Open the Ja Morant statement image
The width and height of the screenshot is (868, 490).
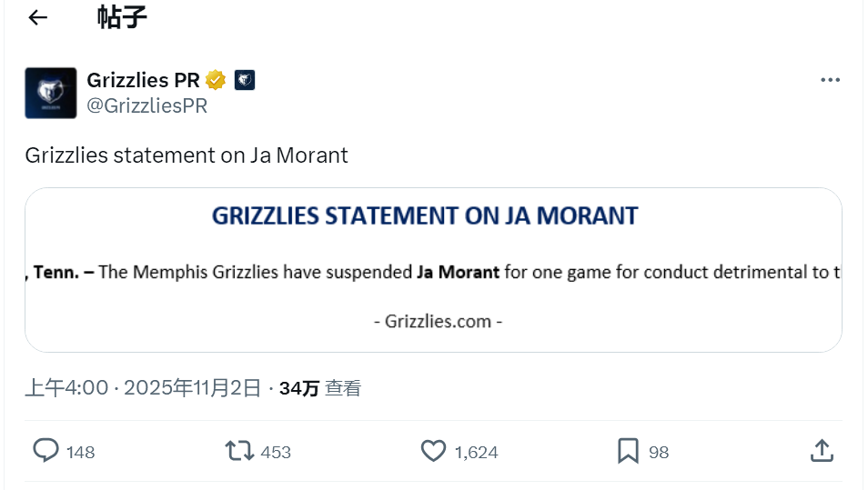433,270
